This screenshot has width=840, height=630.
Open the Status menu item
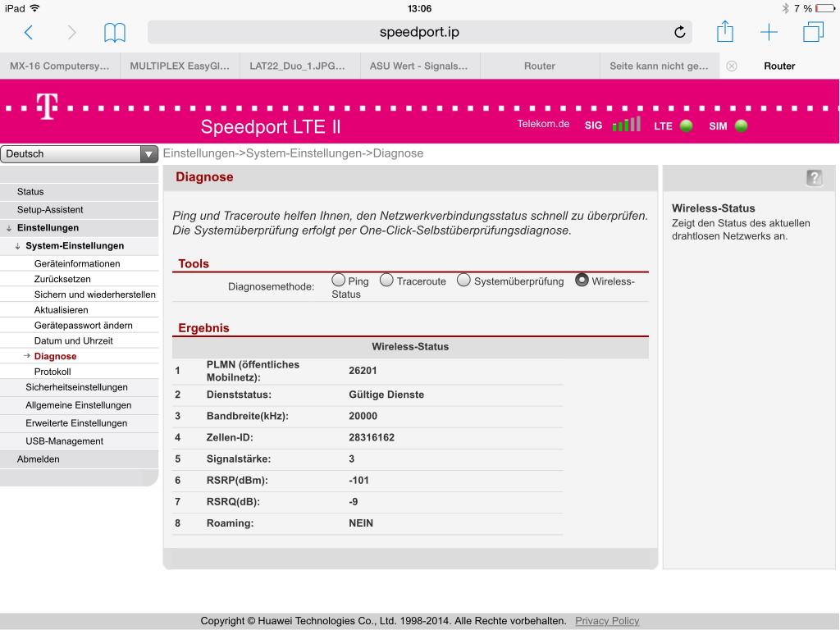[80, 192]
